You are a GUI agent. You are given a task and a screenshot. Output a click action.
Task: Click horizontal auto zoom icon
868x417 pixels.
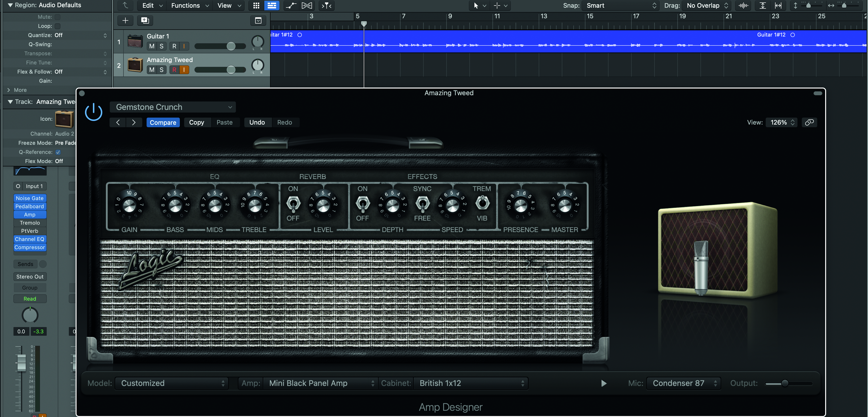778,5
